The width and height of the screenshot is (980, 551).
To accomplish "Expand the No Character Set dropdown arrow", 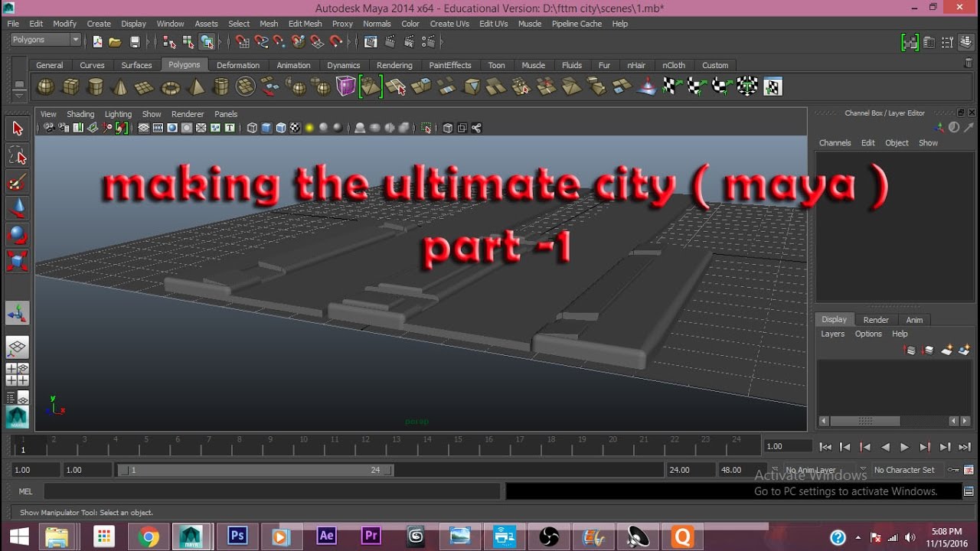I will pos(863,470).
